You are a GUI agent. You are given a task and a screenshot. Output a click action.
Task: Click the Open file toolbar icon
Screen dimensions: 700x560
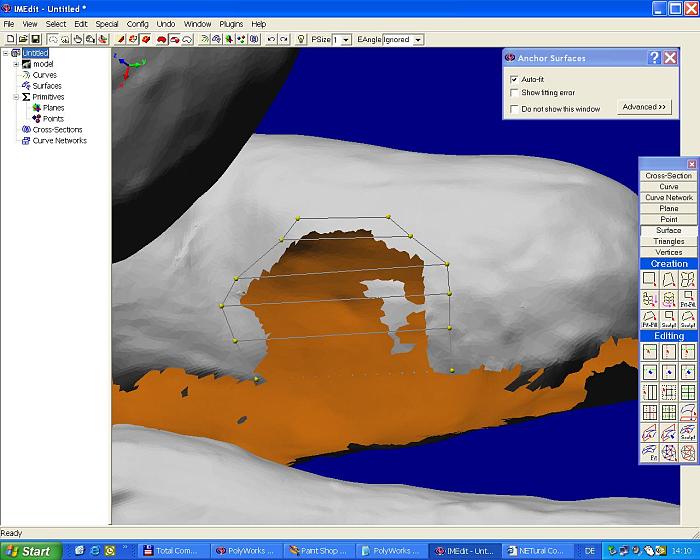coord(22,39)
